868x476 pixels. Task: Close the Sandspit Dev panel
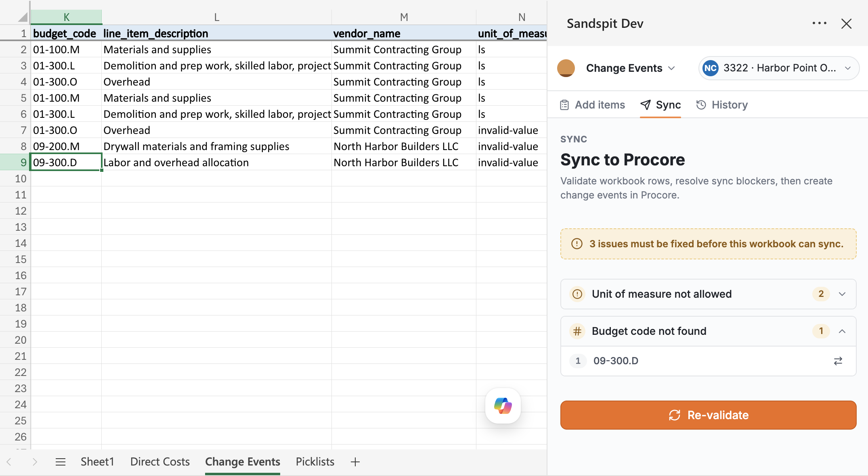(846, 24)
